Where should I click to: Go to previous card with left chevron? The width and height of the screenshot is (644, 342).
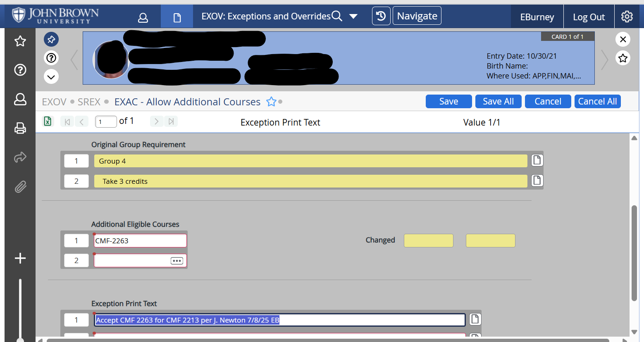74,60
